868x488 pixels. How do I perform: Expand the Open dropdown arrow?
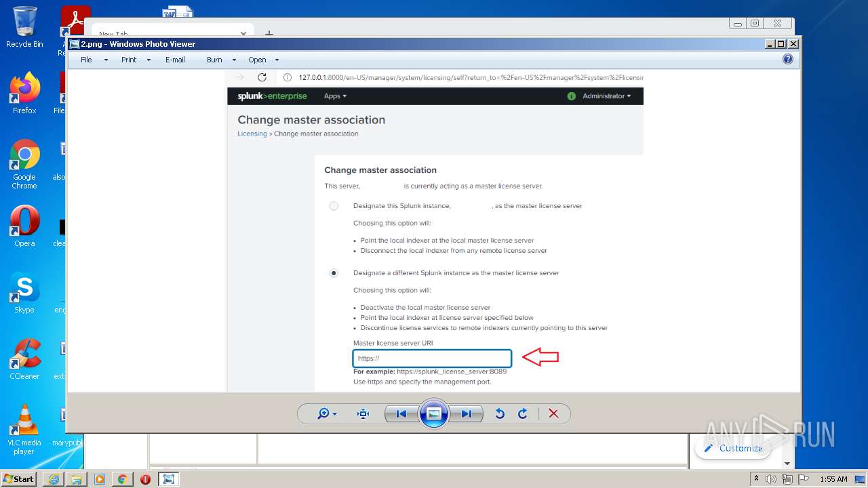[277, 60]
